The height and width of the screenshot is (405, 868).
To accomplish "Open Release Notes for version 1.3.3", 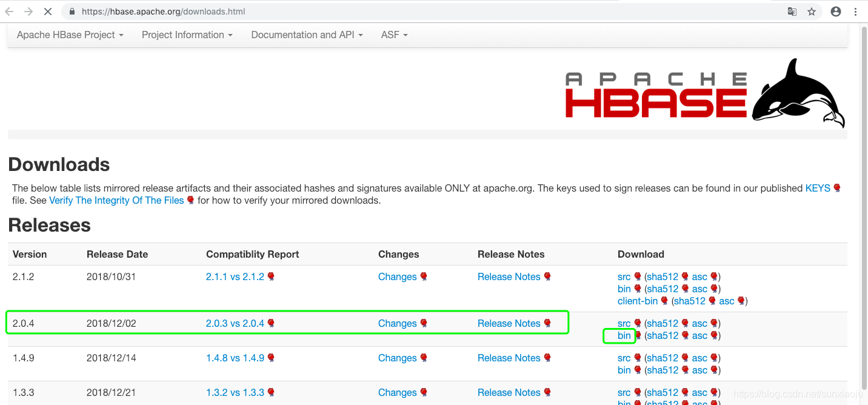I will click(509, 392).
